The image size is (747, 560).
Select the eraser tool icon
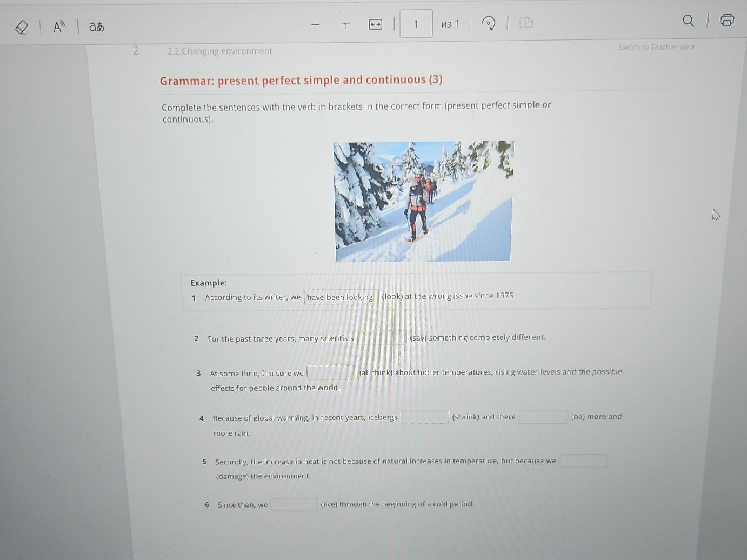22,27
